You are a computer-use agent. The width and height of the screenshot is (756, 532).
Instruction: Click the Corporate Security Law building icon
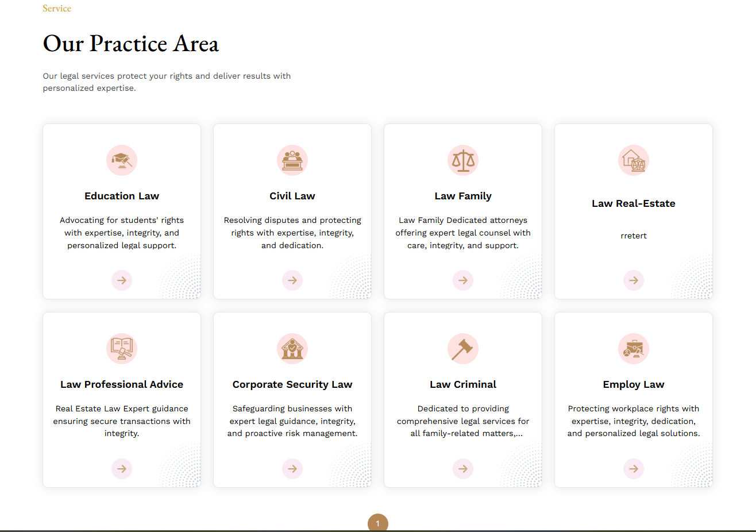click(x=292, y=349)
